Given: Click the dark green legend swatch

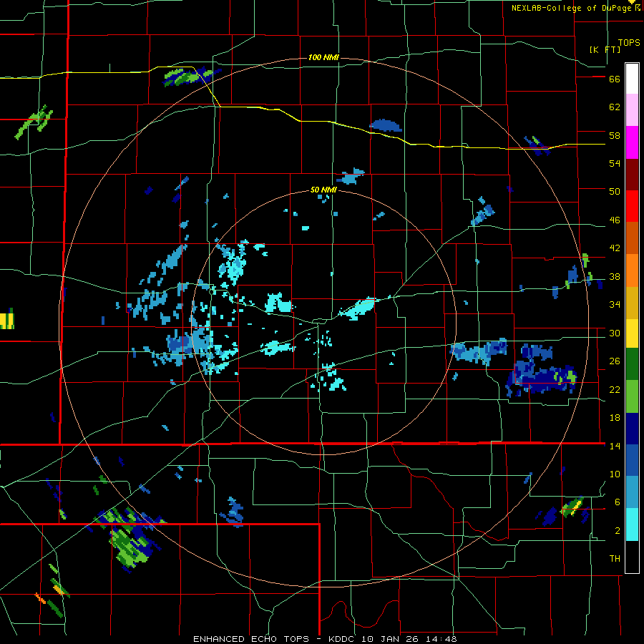Looking at the screenshot, I should [632, 364].
